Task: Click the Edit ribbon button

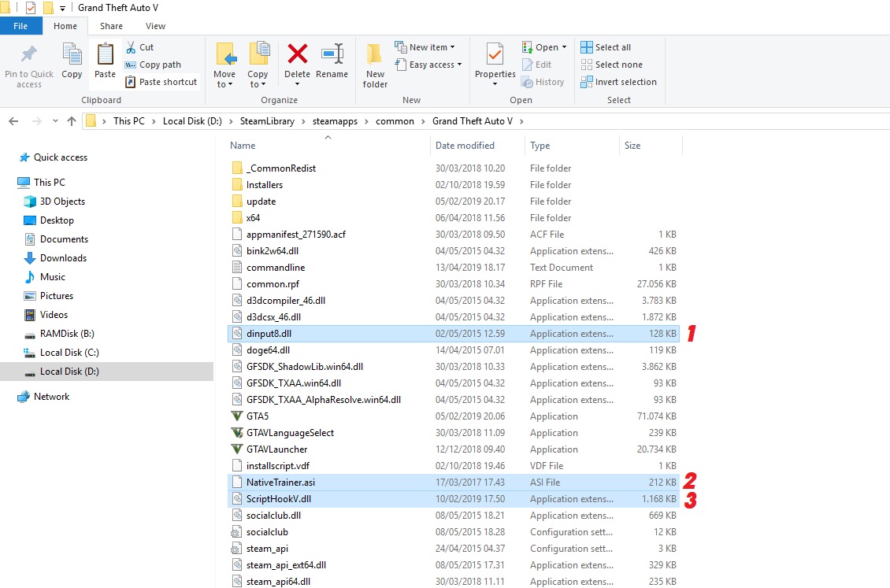Action: (x=537, y=65)
